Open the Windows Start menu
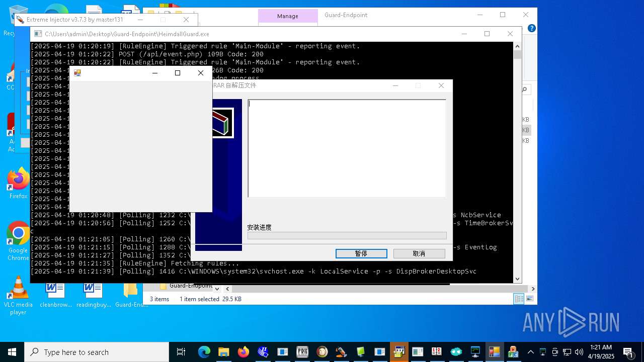The width and height of the screenshot is (644, 362). click(12, 352)
